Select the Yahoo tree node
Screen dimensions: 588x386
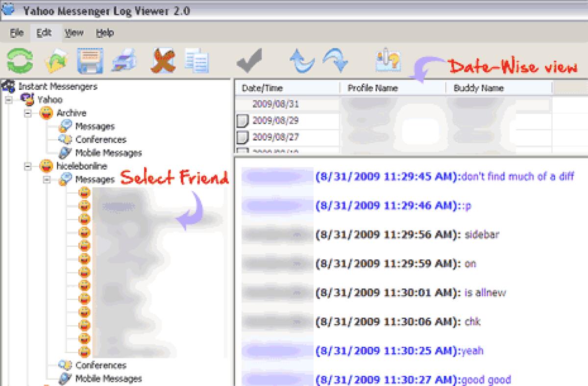pyautogui.click(x=50, y=100)
